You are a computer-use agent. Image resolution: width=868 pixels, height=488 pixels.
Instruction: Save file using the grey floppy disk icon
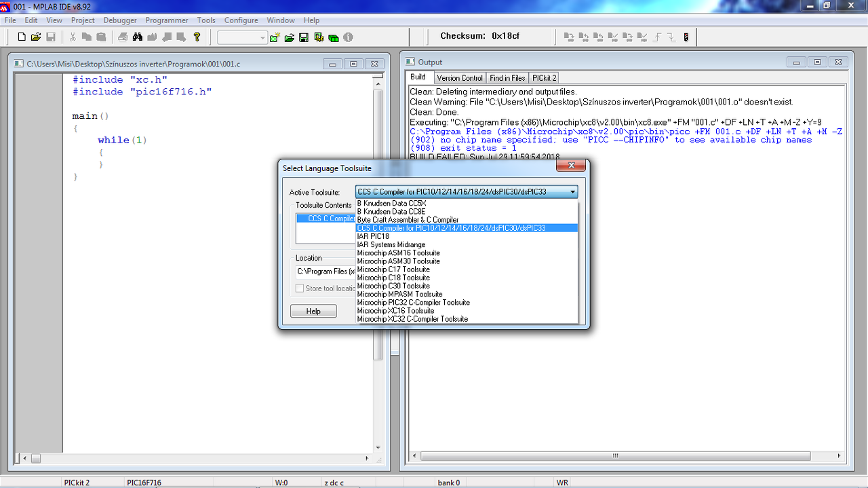click(50, 37)
